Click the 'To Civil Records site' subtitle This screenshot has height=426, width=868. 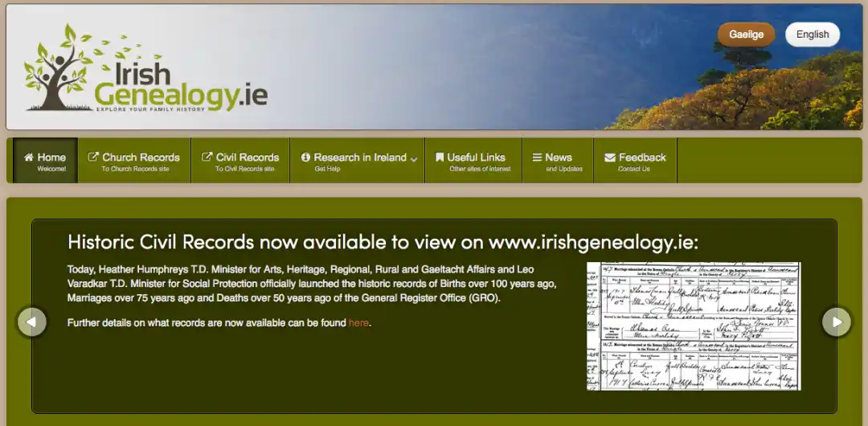[244, 169]
